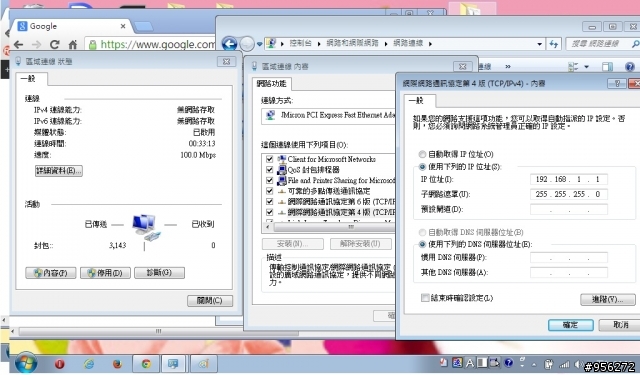The width and height of the screenshot is (640, 375).
Task: Expand the address bar history dropdown in explorer
Action: tap(540, 44)
